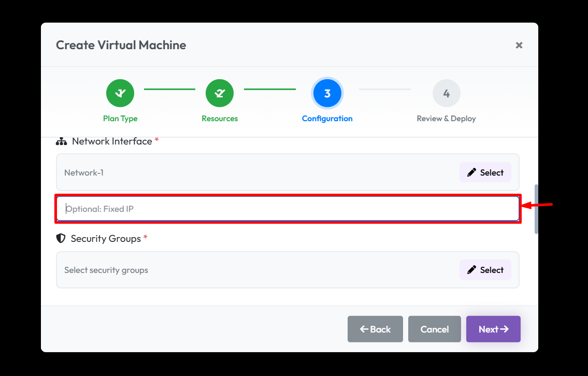Click the pencil icon in the Network Interface Select button

(471, 172)
